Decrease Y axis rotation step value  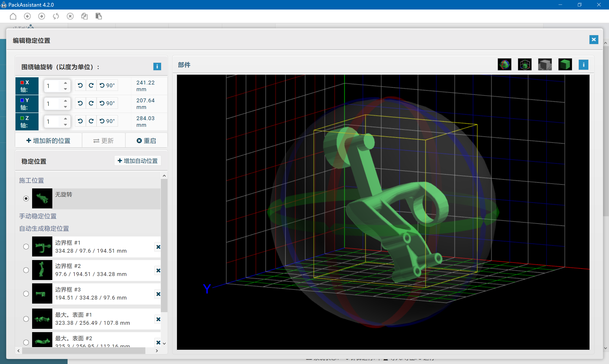tap(65, 107)
